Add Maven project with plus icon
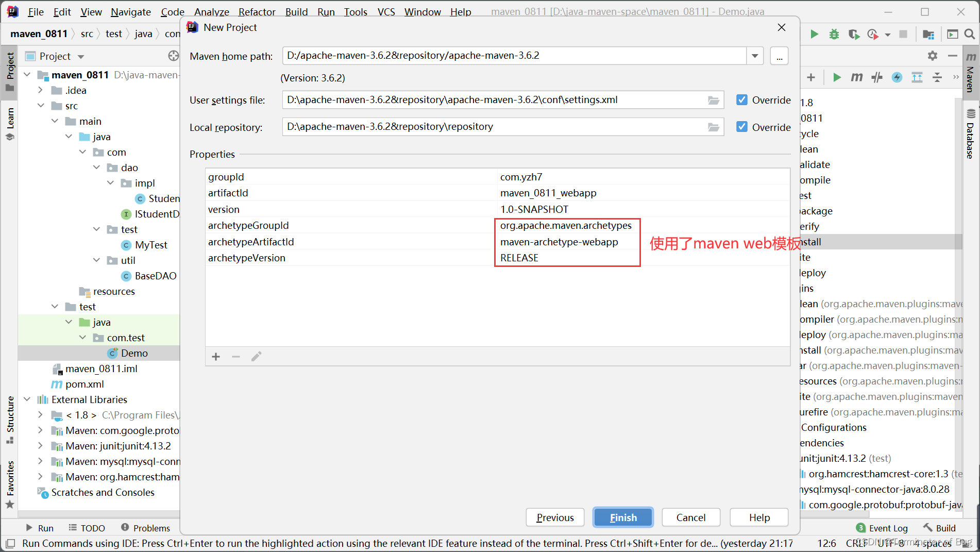Screen dimensions: 980x552 [x=811, y=77]
